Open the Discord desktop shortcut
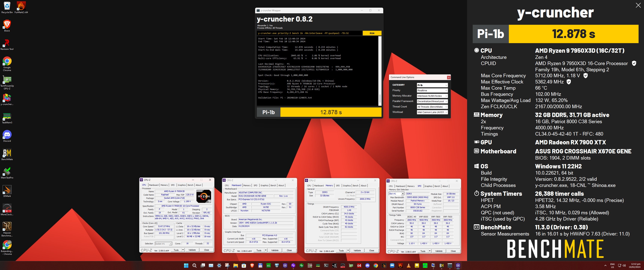 [7, 136]
